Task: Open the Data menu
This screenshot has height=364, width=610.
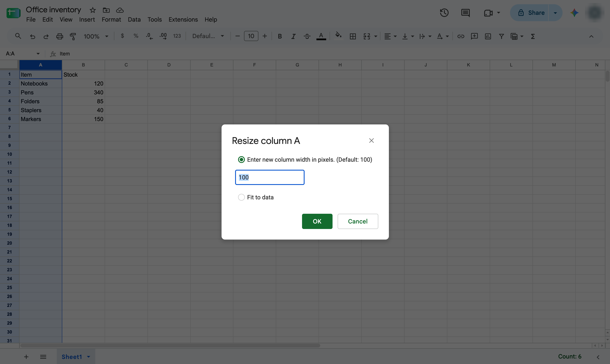Action: pyautogui.click(x=134, y=19)
